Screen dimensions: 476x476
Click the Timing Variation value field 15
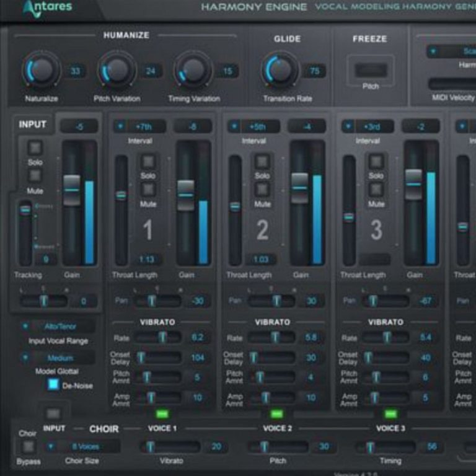pos(227,71)
